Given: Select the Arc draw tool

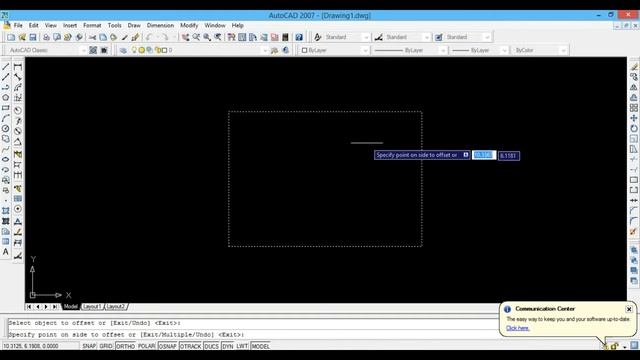Looking at the screenshot, I should tap(6, 118).
